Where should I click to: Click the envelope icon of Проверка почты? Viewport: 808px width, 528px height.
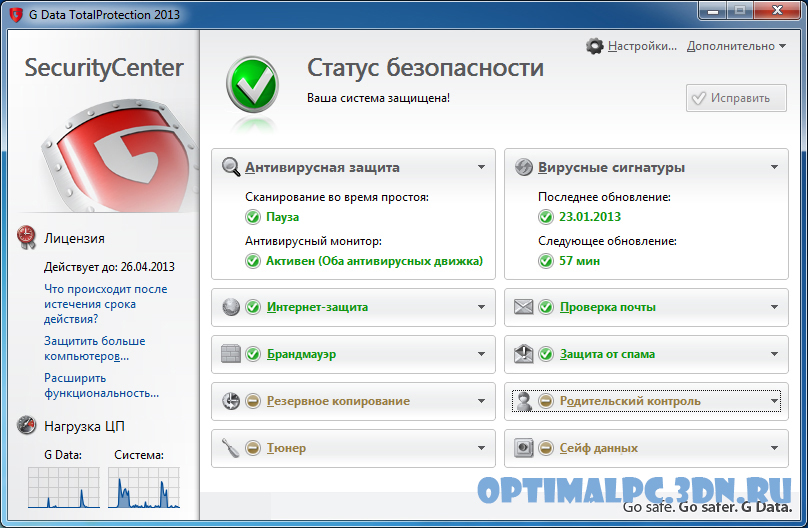[x=524, y=307]
